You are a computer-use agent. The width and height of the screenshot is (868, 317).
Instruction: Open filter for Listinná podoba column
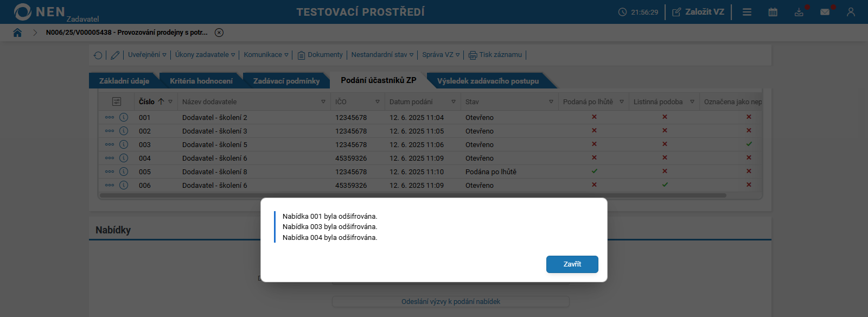coord(692,102)
